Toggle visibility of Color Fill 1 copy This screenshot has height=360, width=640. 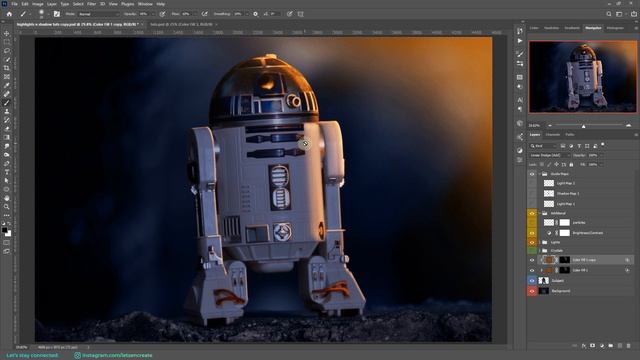click(532, 260)
